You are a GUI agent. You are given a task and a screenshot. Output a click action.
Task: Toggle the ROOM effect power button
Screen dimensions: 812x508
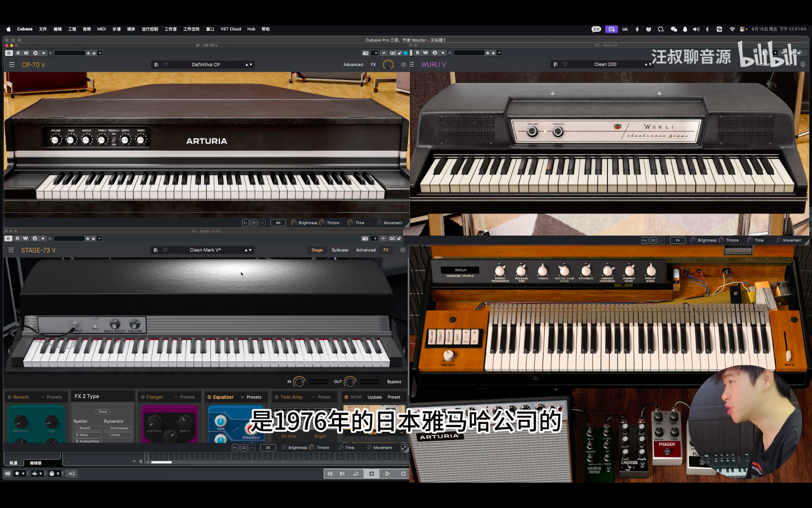346,397
